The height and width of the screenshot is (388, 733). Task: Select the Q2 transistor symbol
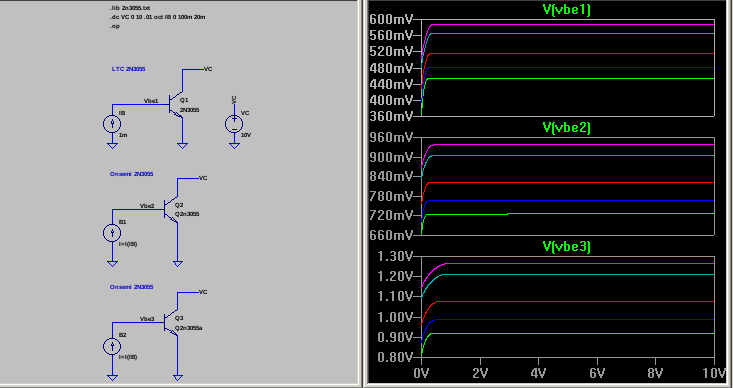click(x=172, y=210)
